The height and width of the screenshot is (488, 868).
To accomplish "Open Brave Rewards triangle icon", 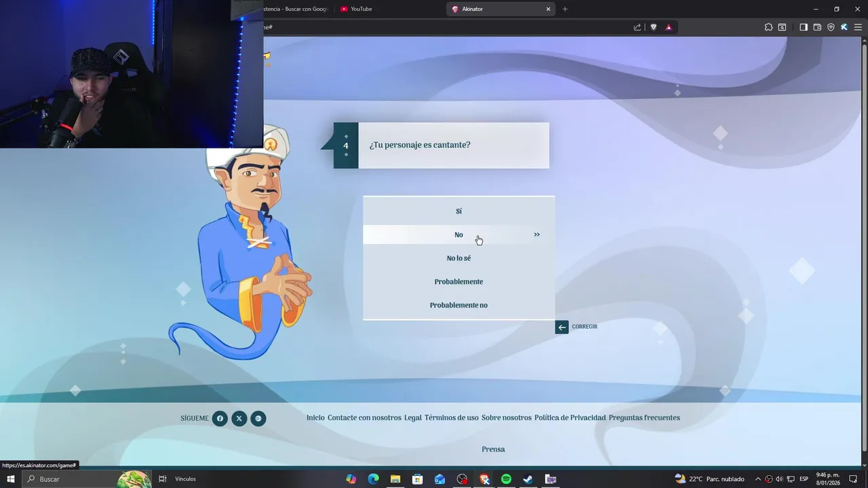I will click(669, 27).
